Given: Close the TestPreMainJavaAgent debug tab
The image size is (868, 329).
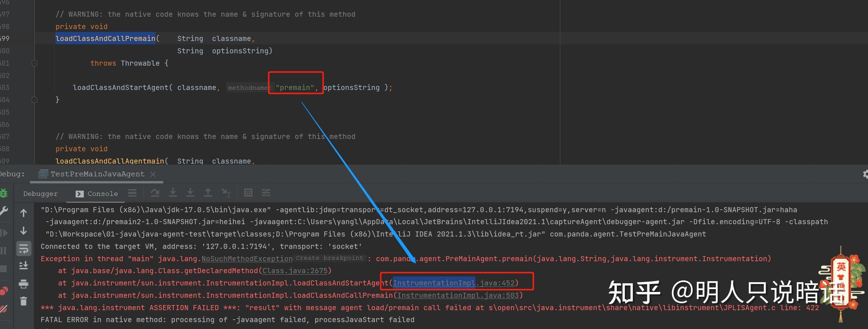Looking at the screenshot, I should point(153,174).
